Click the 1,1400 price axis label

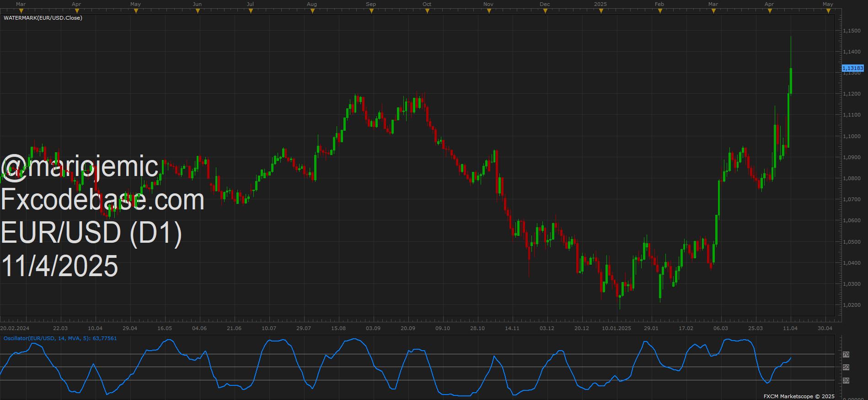coord(852,52)
